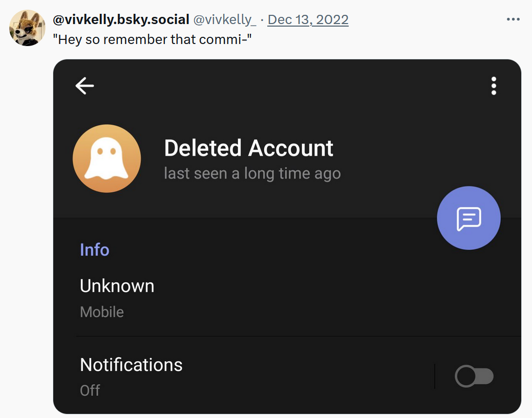Click the back arrow in the profile header
This screenshot has height=418, width=532.
pos(84,85)
